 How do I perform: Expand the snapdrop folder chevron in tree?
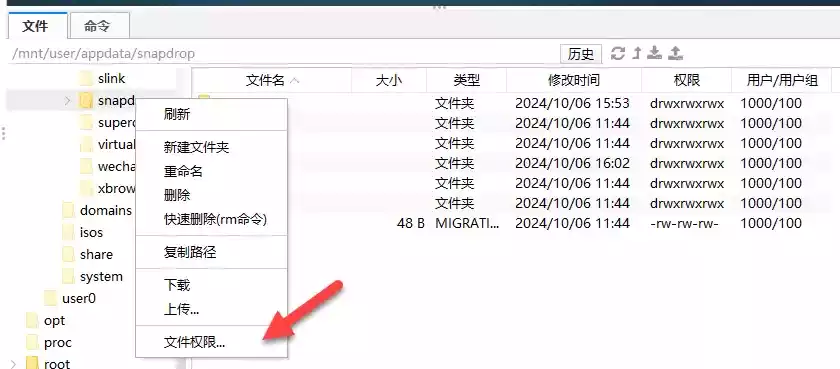68,100
